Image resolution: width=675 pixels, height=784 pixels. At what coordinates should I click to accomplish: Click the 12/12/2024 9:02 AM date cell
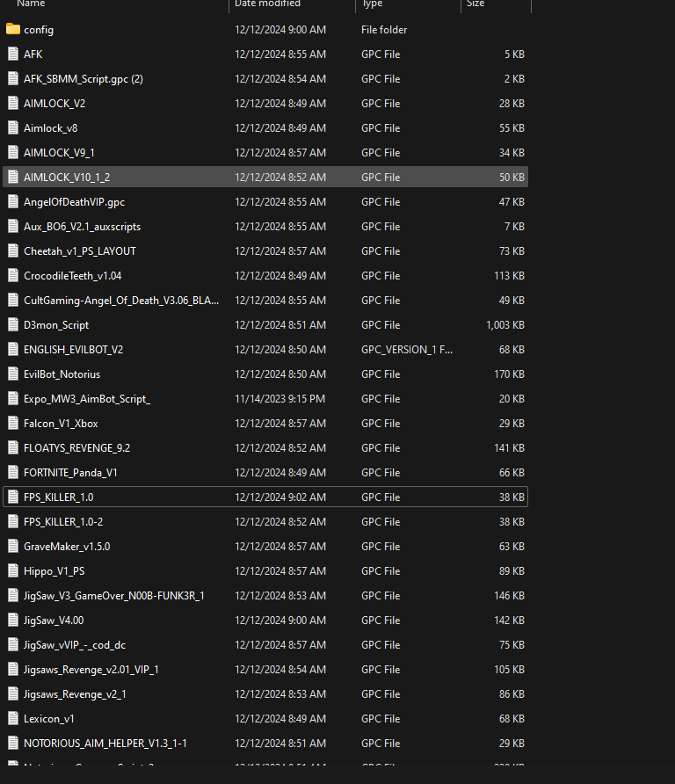pyautogui.click(x=280, y=497)
